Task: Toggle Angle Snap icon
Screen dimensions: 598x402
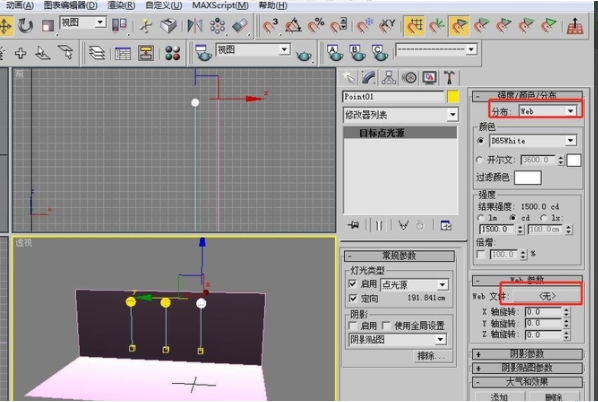Action: pos(293,26)
